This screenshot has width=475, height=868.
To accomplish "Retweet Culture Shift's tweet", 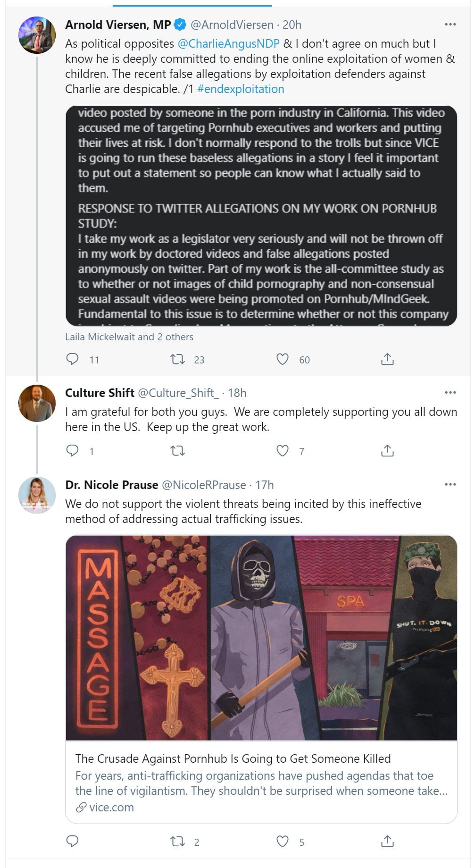I will [x=177, y=451].
